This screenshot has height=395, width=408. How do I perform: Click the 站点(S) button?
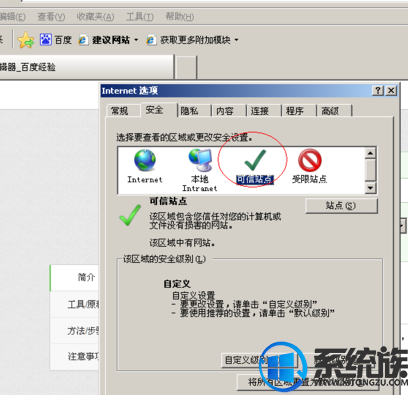341,206
